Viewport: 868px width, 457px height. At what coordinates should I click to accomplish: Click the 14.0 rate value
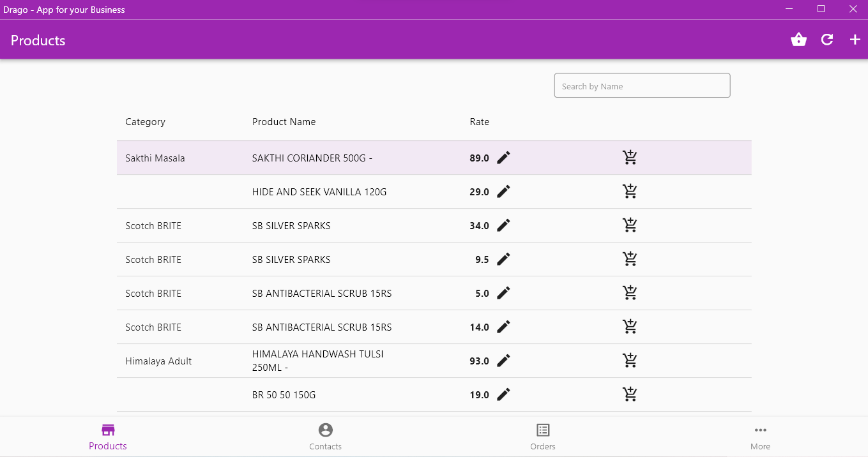click(x=479, y=327)
